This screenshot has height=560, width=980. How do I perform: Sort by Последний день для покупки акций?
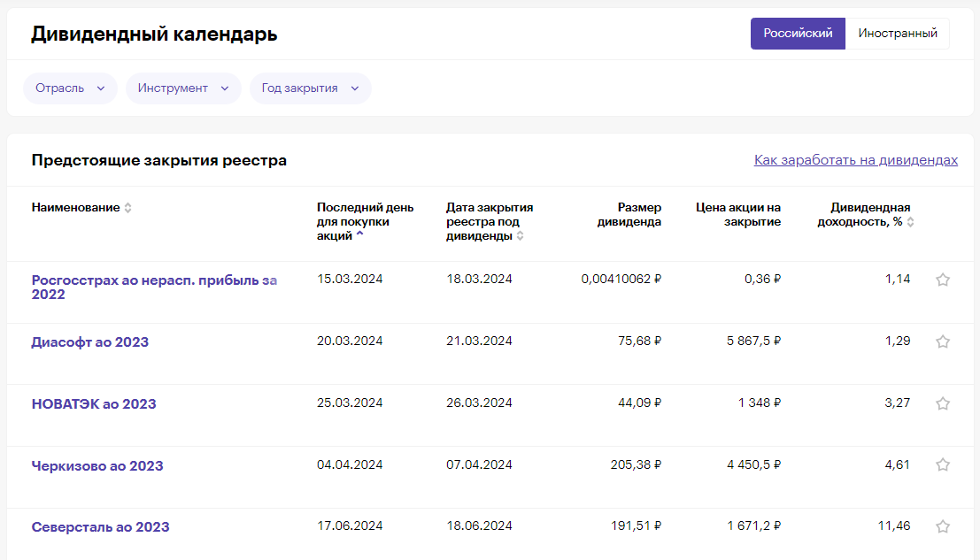[359, 234]
